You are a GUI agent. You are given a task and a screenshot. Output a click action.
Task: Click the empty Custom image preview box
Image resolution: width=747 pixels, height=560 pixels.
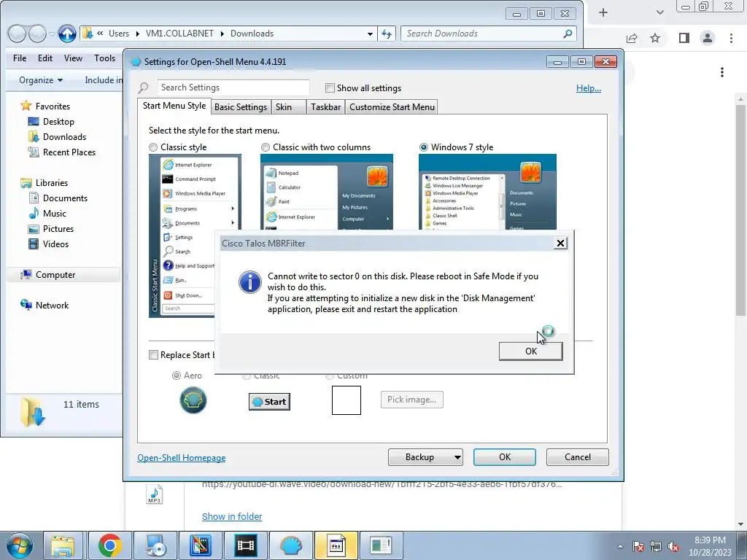click(347, 400)
